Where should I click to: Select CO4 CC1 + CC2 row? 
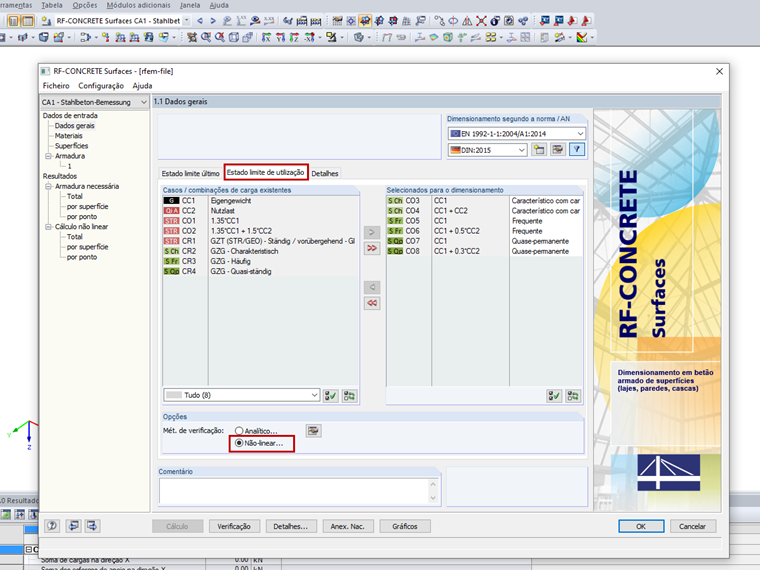[x=484, y=211]
